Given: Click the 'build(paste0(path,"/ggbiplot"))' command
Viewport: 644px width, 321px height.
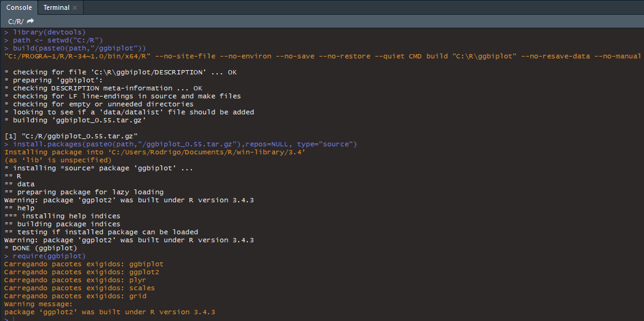Looking at the screenshot, I should [75, 48].
